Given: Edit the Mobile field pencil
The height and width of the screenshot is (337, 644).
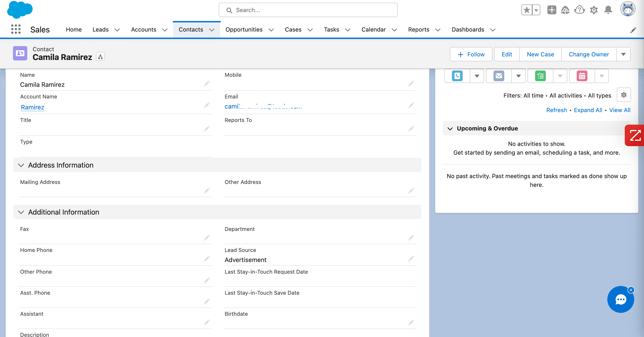Looking at the screenshot, I should pos(411,83).
